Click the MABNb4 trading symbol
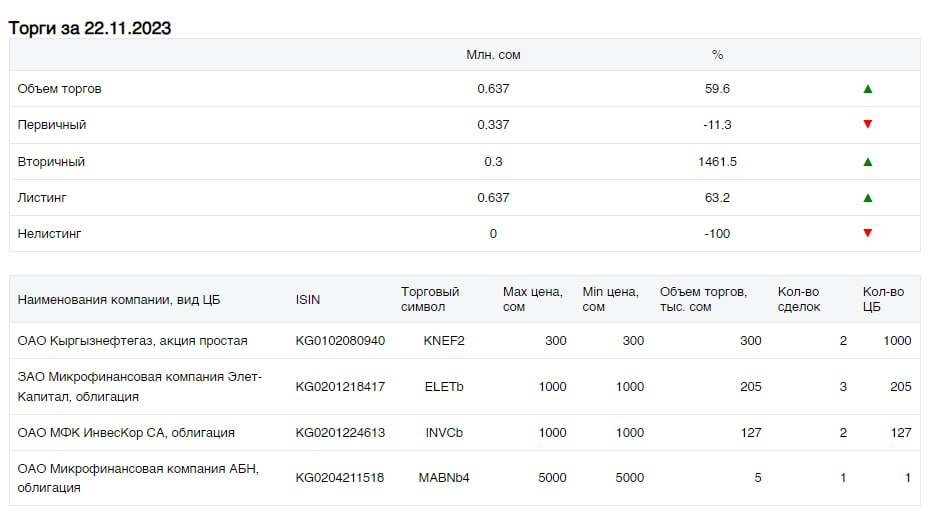 [444, 478]
